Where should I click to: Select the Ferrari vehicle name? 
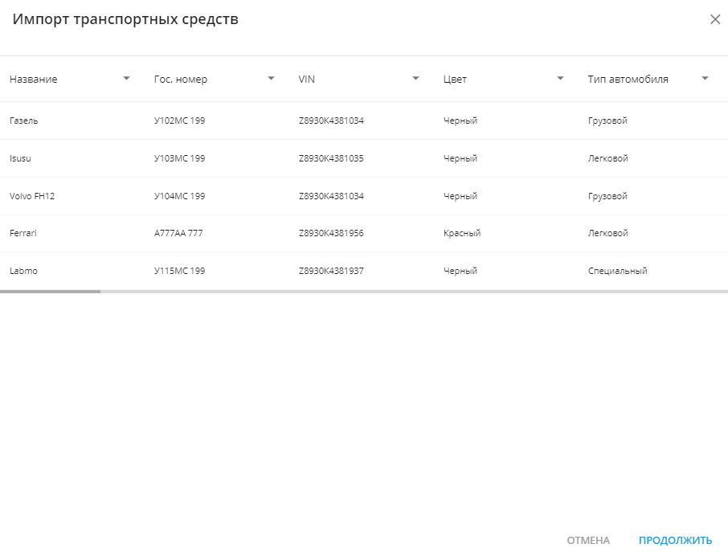click(23, 233)
